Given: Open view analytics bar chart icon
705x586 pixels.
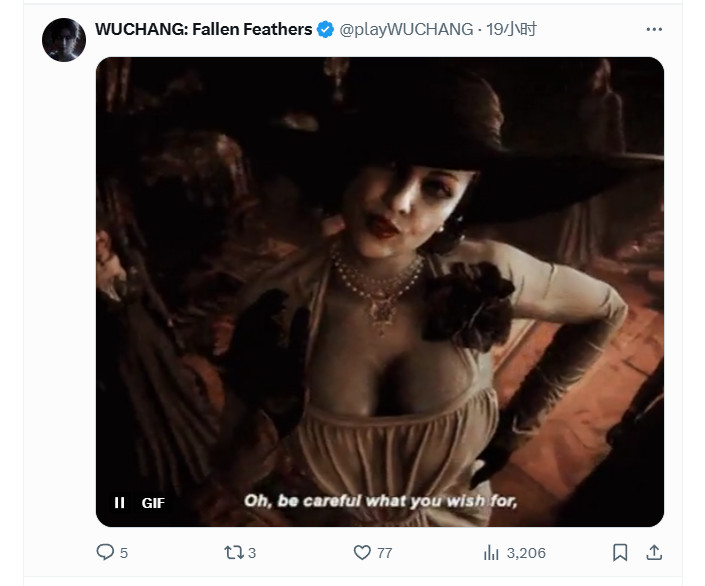Looking at the screenshot, I should 491,552.
